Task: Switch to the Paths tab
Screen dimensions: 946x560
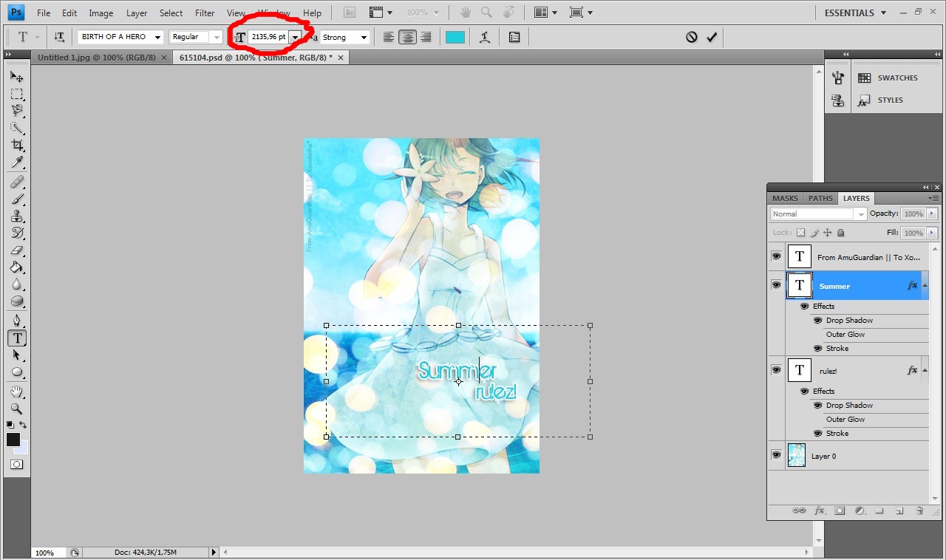Action: click(820, 198)
